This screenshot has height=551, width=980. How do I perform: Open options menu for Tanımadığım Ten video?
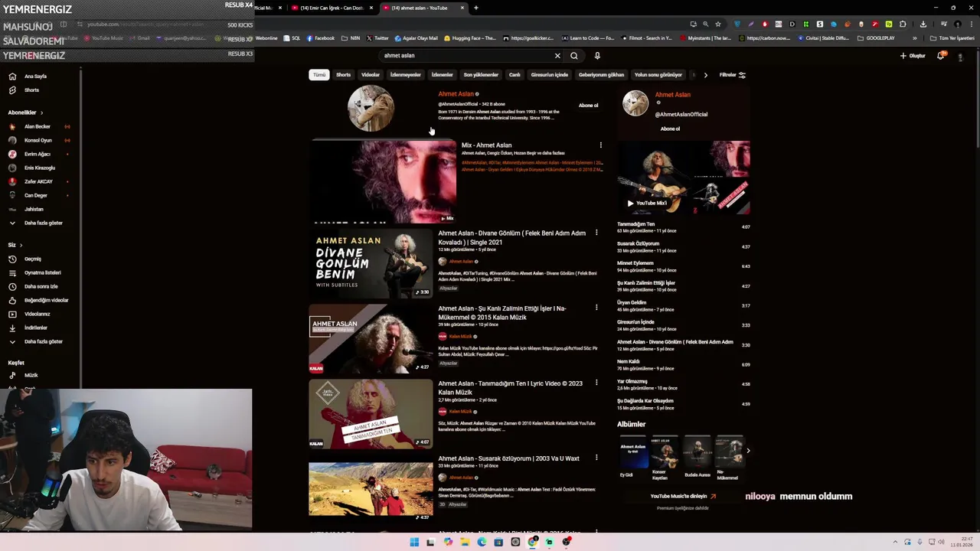click(x=596, y=383)
